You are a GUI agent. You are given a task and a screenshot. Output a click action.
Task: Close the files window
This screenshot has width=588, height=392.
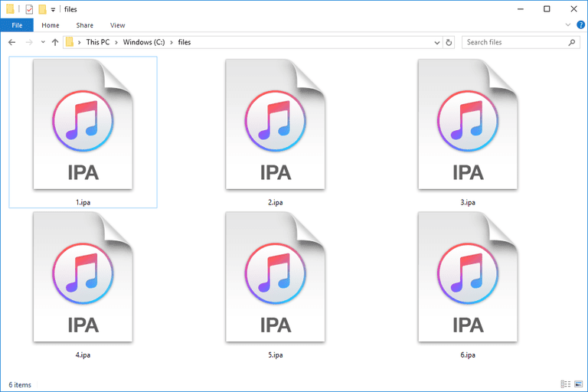tap(573, 9)
